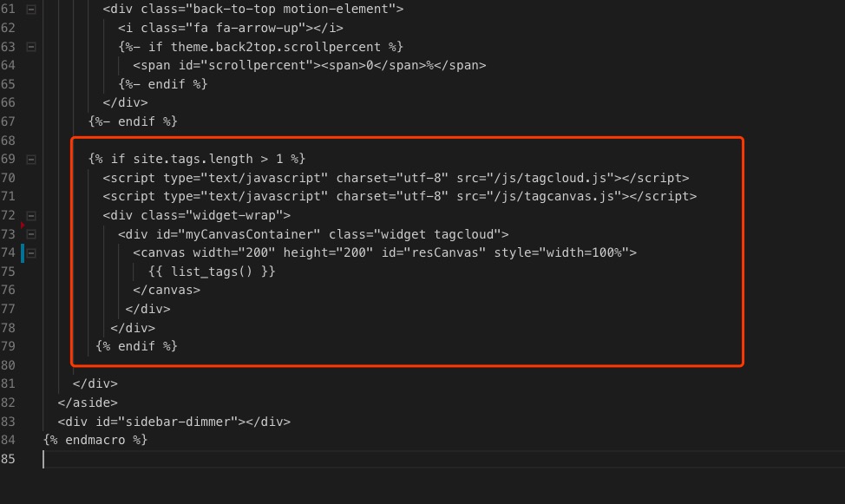Collapse the fold icon on line 69
Screen dimensions: 845x504
tap(31, 159)
